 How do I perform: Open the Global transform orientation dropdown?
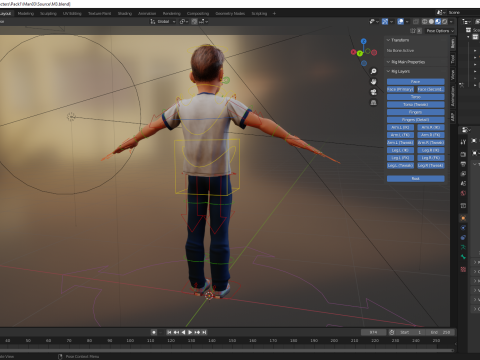(x=163, y=22)
